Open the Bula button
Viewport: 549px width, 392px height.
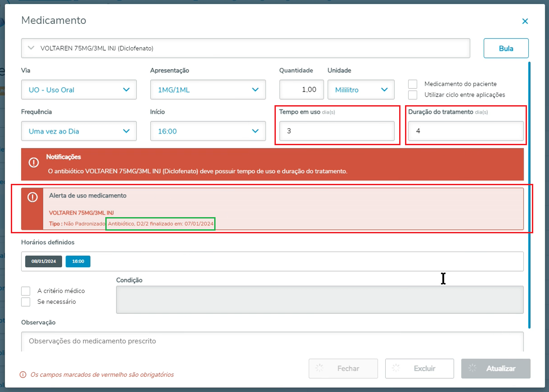click(x=506, y=48)
